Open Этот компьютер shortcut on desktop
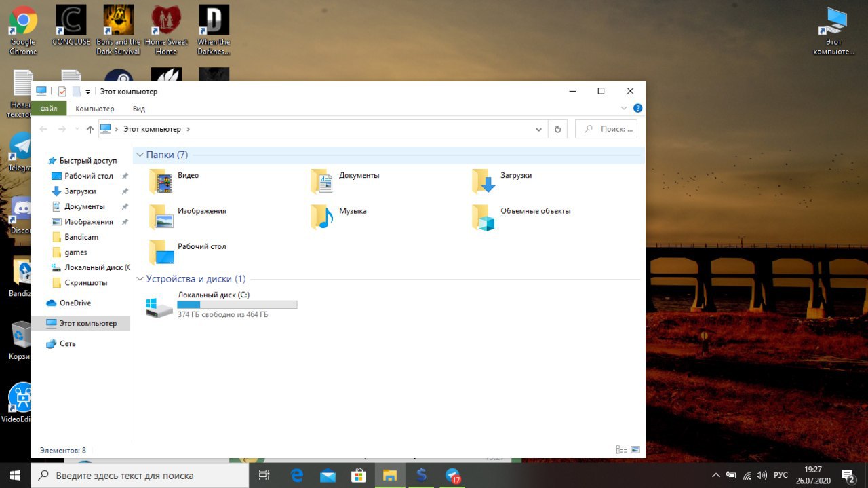 click(x=833, y=31)
